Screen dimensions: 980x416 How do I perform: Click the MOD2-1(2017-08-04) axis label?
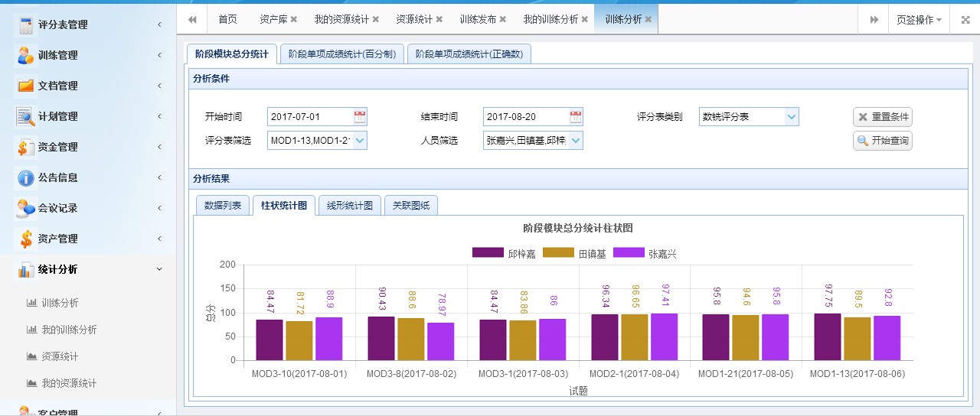(635, 374)
